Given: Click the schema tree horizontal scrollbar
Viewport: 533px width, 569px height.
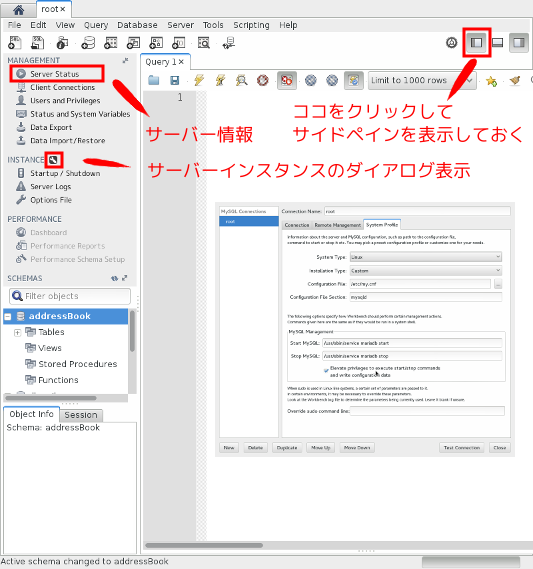Looking at the screenshot, I should 51,398.
